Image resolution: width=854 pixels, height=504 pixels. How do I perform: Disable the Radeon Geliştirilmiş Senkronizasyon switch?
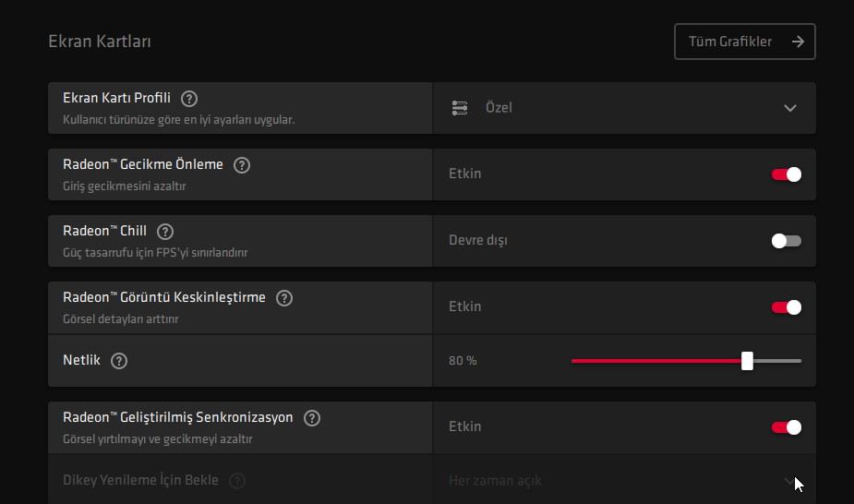[787, 427]
